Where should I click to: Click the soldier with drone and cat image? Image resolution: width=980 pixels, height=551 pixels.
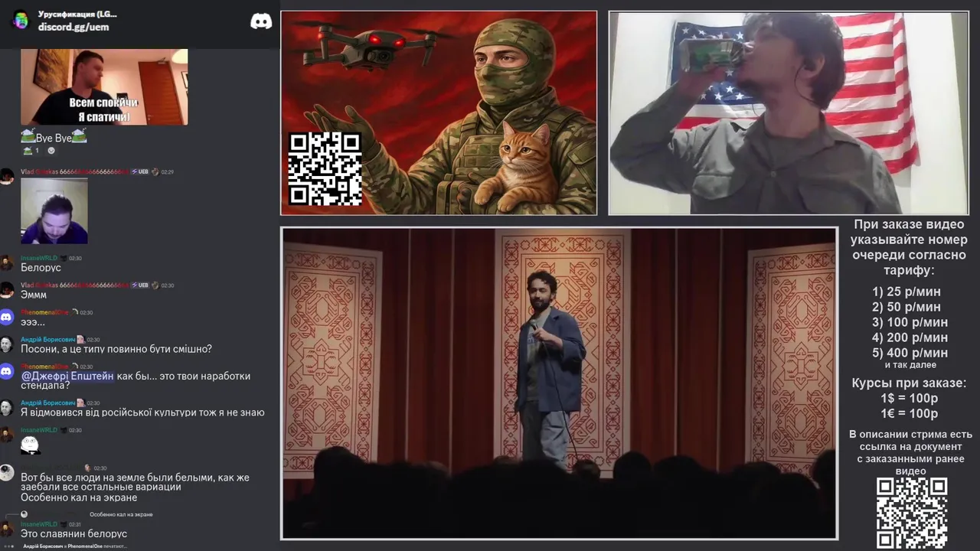coord(439,112)
